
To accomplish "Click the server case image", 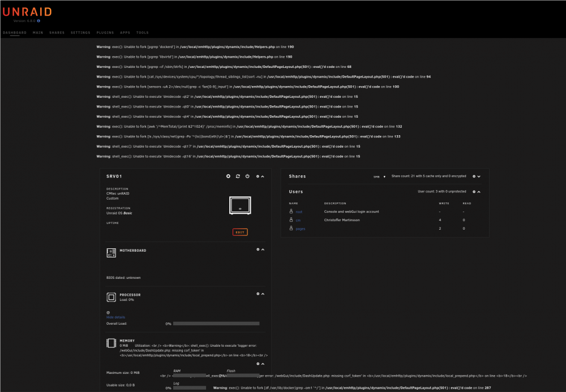I will coord(240,205).
